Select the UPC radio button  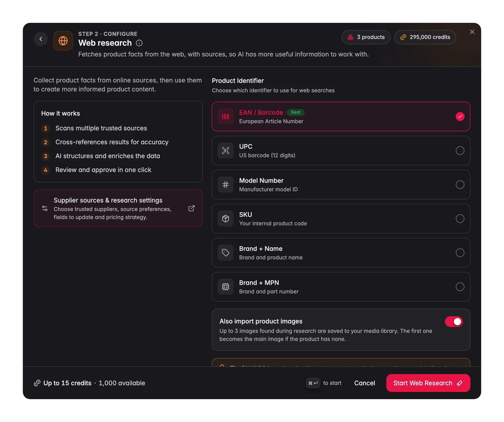pos(460,151)
